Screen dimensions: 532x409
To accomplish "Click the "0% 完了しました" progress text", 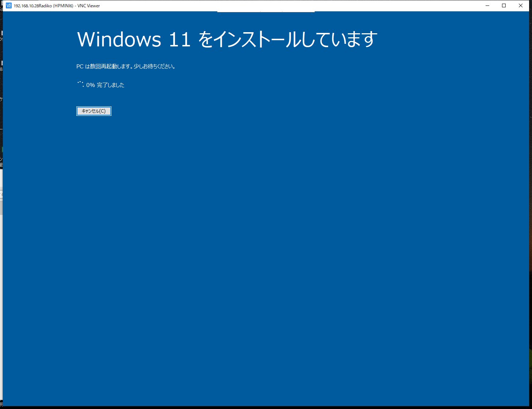I will coord(105,85).
